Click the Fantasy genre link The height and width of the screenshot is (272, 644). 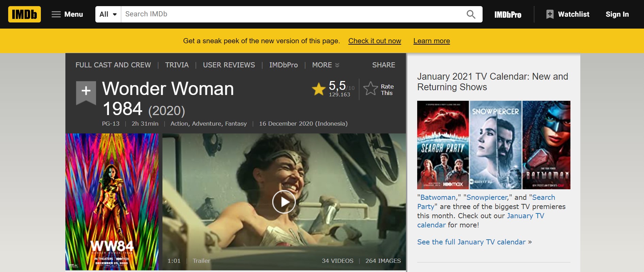pos(236,124)
